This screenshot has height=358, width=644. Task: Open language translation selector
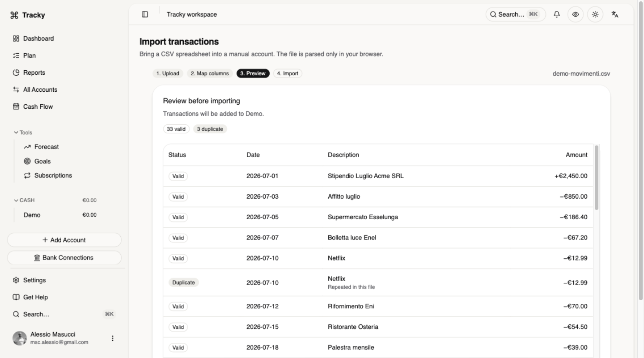615,14
